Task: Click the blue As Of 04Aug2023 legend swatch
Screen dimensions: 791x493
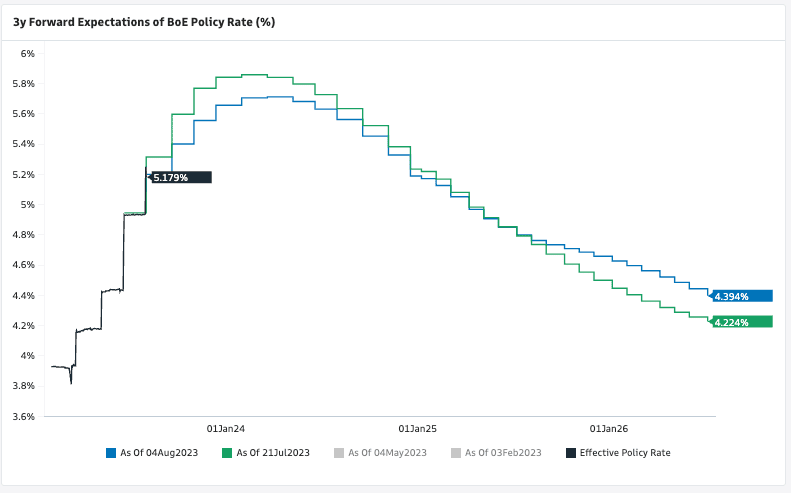Action: 111,453
